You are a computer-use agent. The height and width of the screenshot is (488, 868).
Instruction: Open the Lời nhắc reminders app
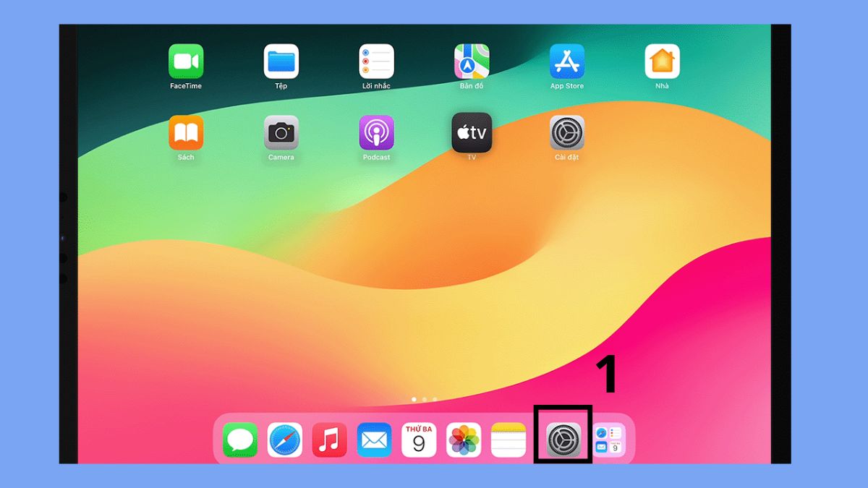pyautogui.click(x=375, y=61)
